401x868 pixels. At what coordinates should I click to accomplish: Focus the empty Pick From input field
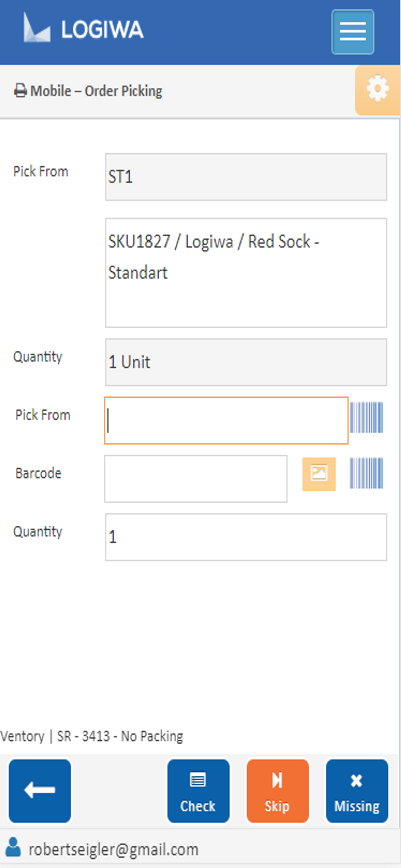point(226,420)
